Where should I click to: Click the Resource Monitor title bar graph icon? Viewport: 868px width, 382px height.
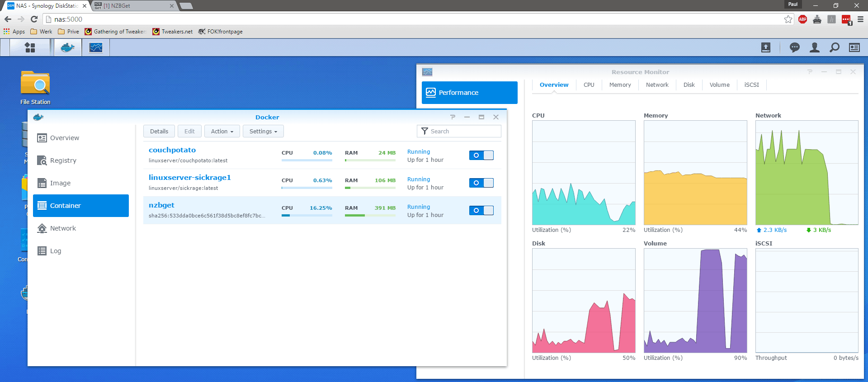tap(427, 72)
